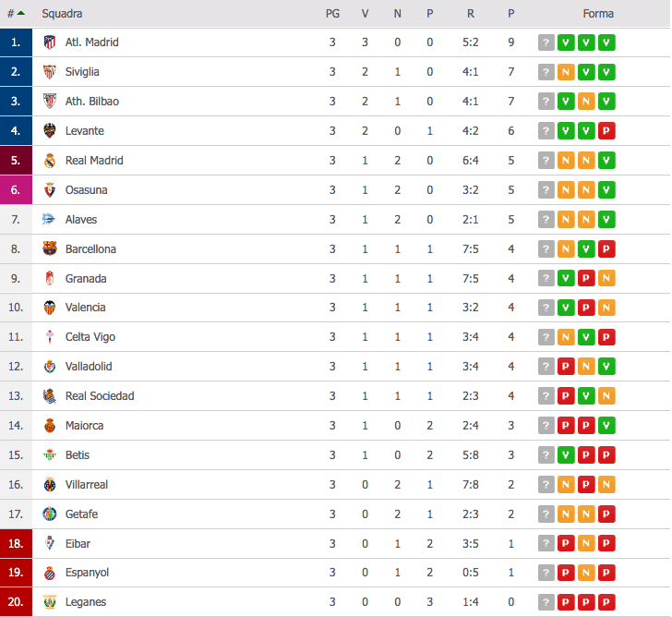Click the Valencia bat crest icon
This screenshot has height=617, width=672.
pyautogui.click(x=50, y=308)
